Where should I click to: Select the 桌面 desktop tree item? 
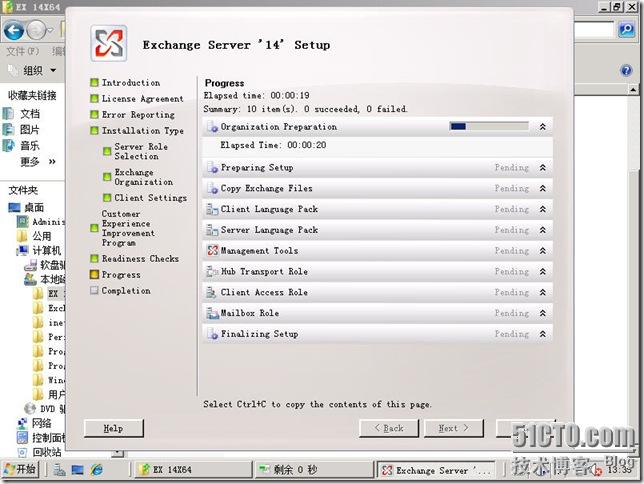pos(26,207)
